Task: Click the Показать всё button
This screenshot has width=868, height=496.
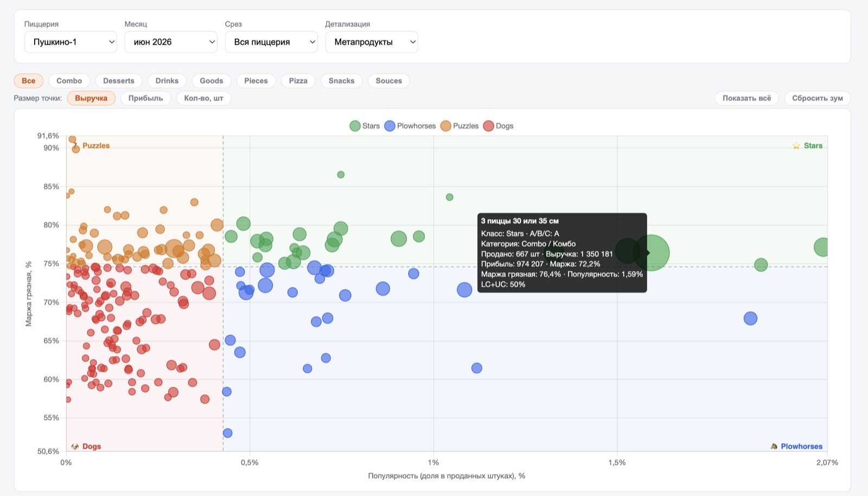Action: point(747,98)
